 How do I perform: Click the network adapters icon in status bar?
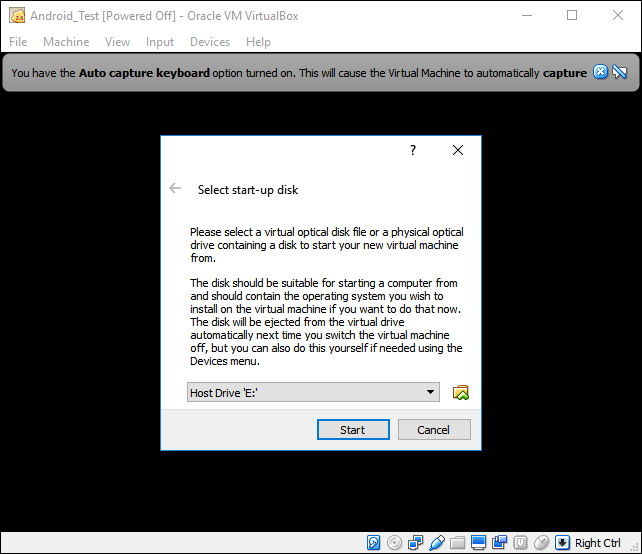tap(416, 543)
